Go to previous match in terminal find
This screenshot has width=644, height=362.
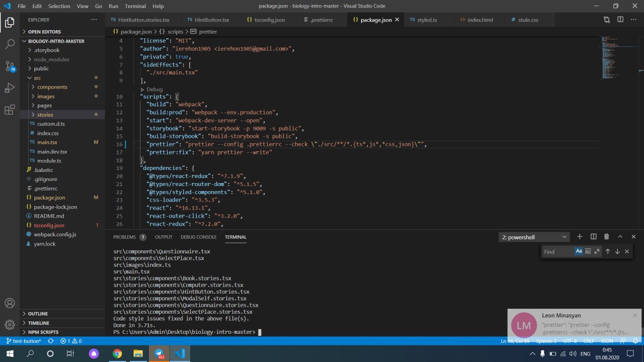pyautogui.click(x=608, y=251)
